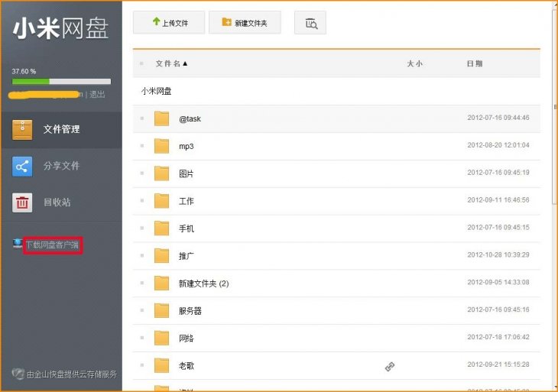Click the file list vertical scrollbar
Screen dimensions: 558x392
(555, 107)
